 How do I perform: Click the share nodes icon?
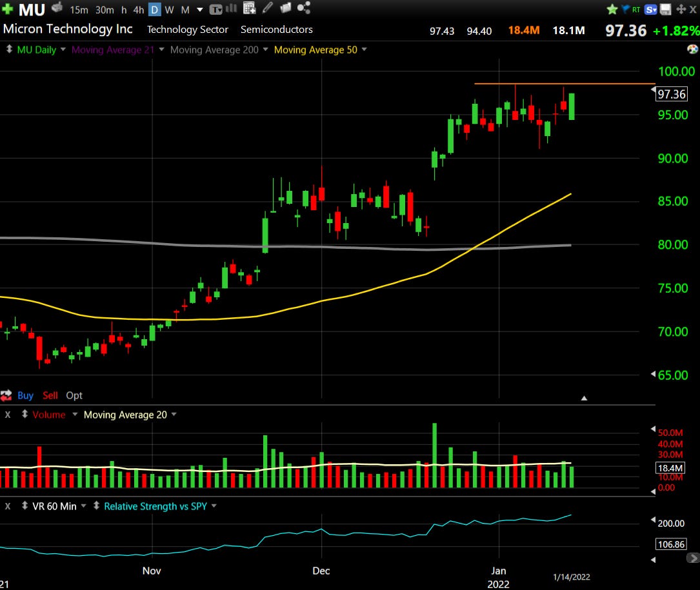[x=304, y=8]
